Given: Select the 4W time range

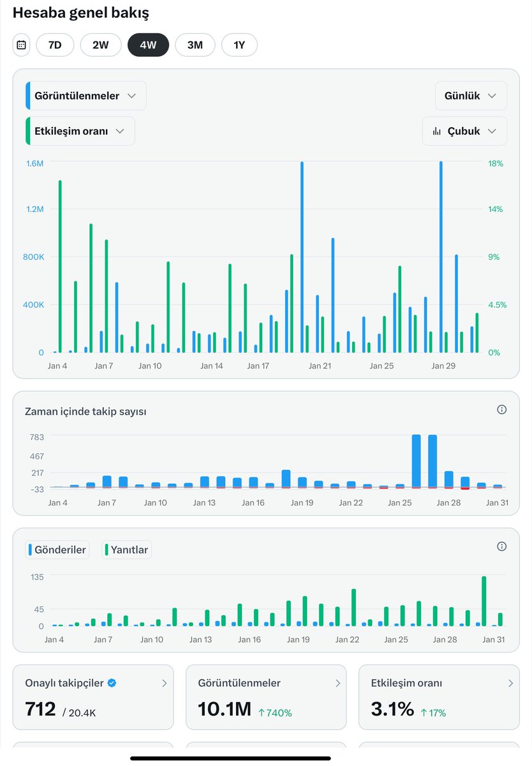Looking at the screenshot, I should 148,45.
